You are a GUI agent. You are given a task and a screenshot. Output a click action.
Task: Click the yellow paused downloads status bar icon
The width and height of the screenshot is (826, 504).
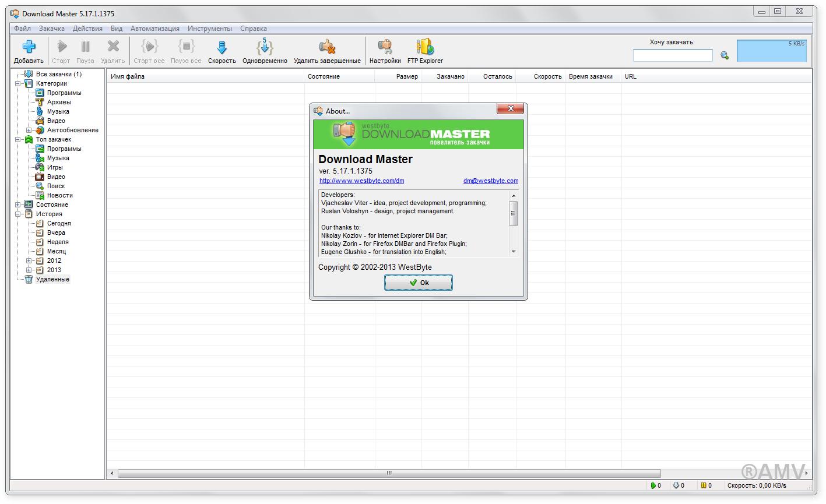[x=703, y=485]
